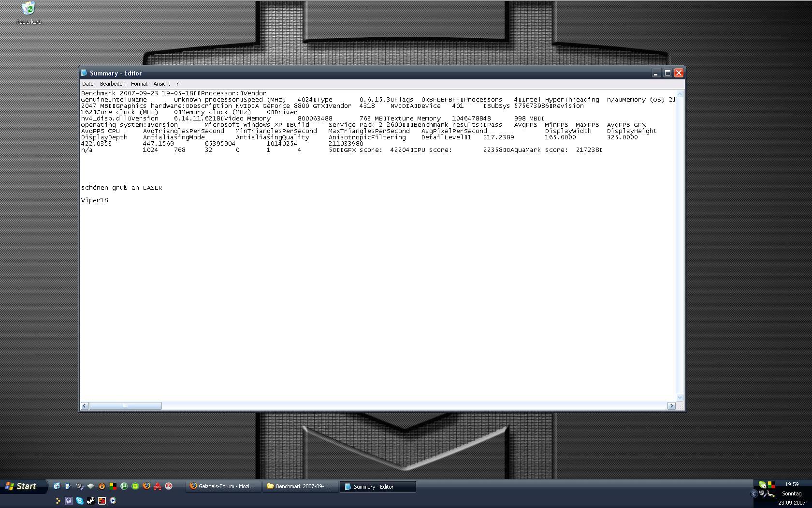Click the red-framed orange quick launch icon

(x=102, y=501)
